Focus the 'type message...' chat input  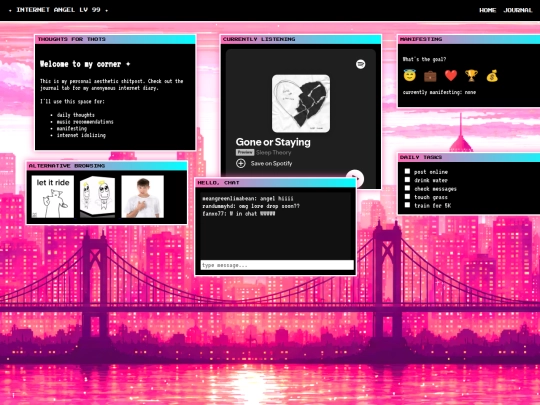[277, 265]
